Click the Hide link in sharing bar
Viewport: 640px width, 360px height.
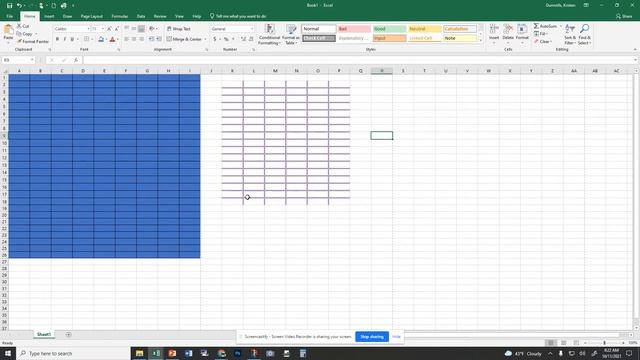(396, 337)
